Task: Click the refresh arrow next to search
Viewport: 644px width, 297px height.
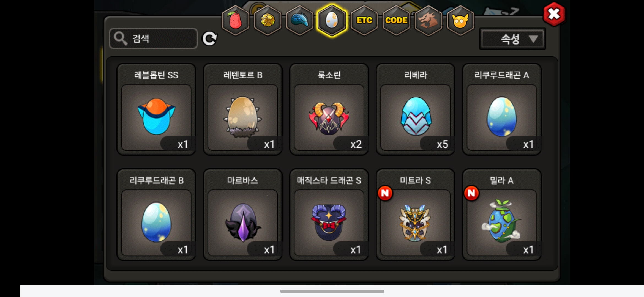Action: tap(210, 38)
